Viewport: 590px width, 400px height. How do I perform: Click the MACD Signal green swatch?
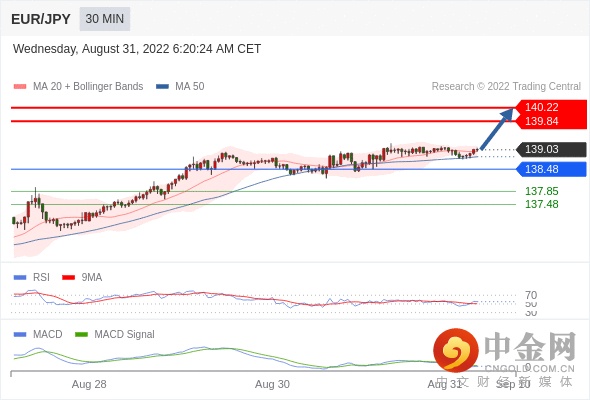tap(81, 335)
